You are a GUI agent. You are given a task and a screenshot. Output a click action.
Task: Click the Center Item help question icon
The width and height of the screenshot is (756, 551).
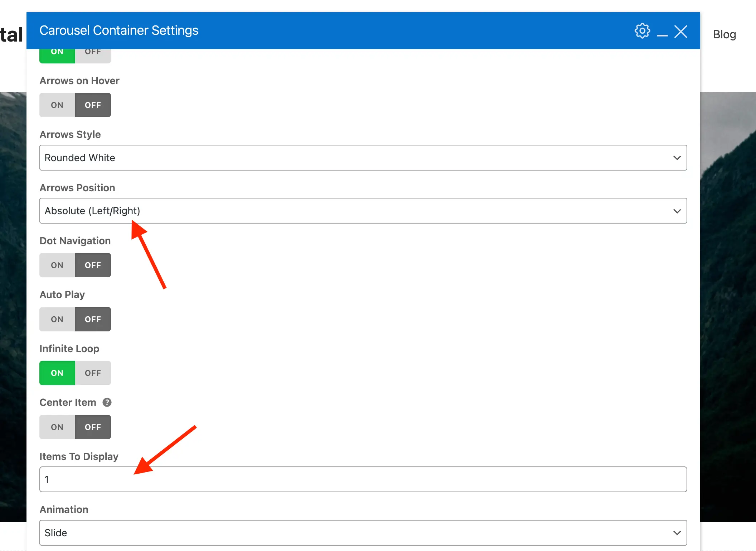coord(107,402)
